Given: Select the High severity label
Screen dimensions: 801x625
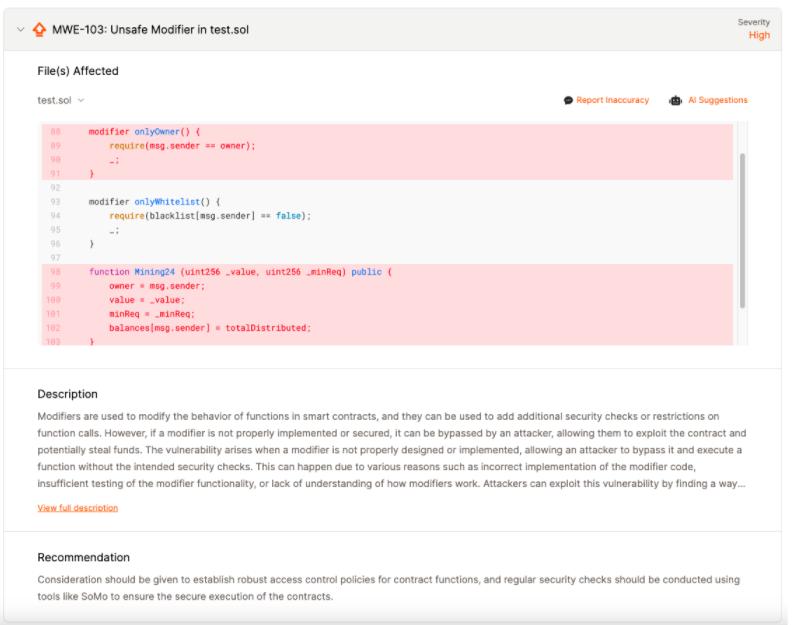Looking at the screenshot, I should tap(759, 35).
